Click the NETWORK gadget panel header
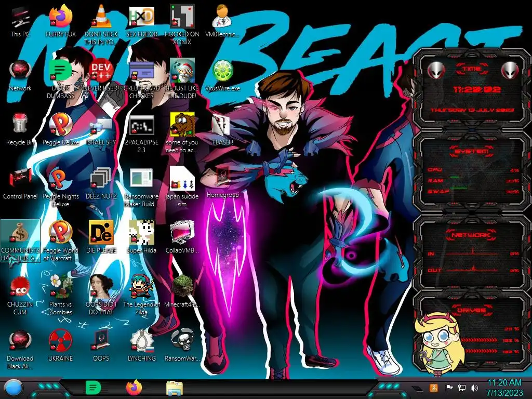 click(x=471, y=234)
